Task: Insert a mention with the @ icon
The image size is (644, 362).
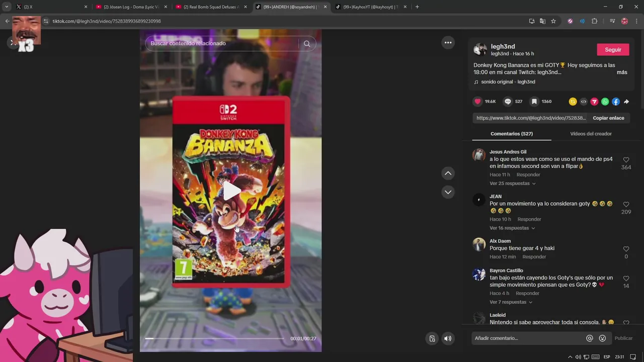Action: point(590,338)
